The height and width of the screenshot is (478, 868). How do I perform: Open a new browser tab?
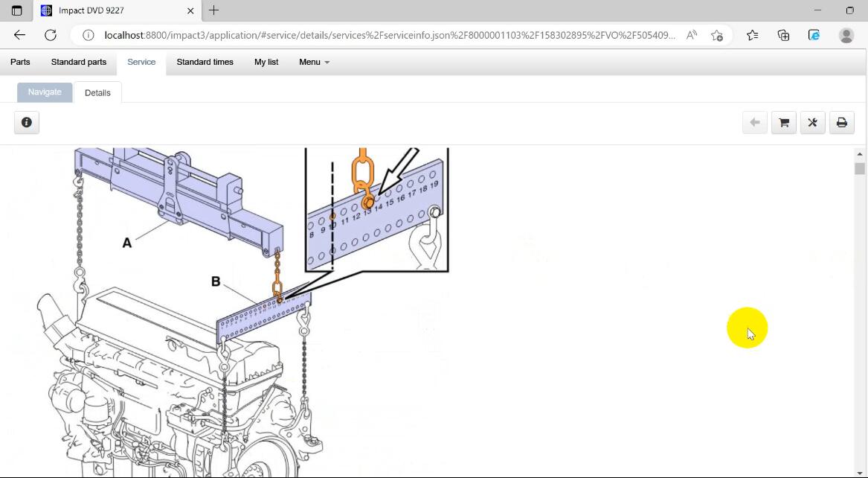[x=213, y=10]
